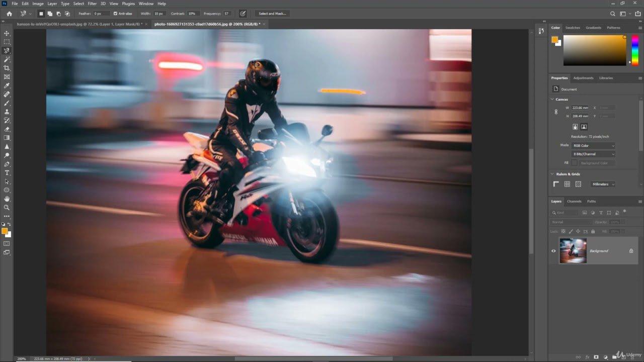644x362 pixels.
Task: Uncheck the Anti-alias checkbox
Action: pyautogui.click(x=115, y=14)
